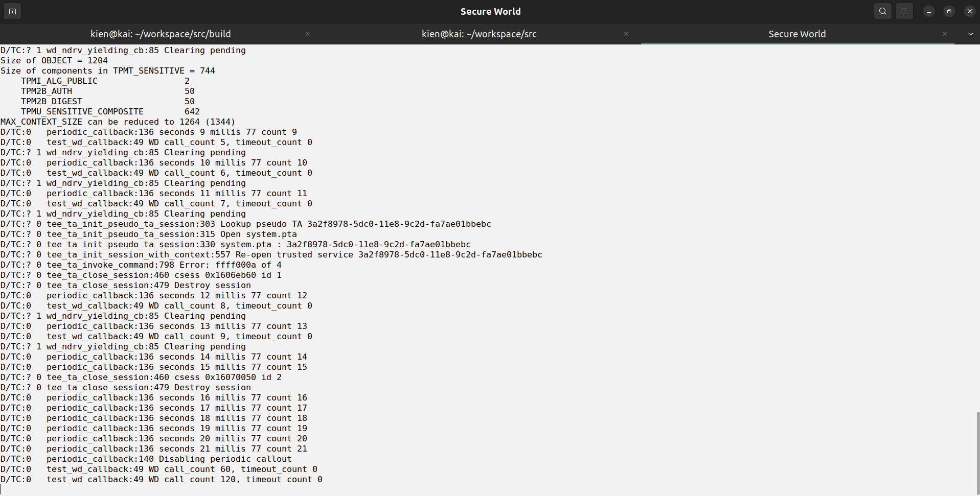Close the Secure World tab

[945, 34]
